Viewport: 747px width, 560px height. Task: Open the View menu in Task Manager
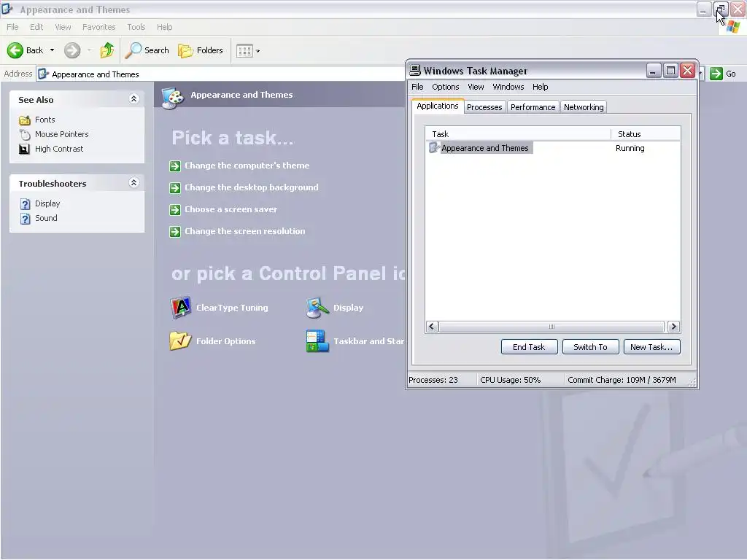tap(476, 87)
